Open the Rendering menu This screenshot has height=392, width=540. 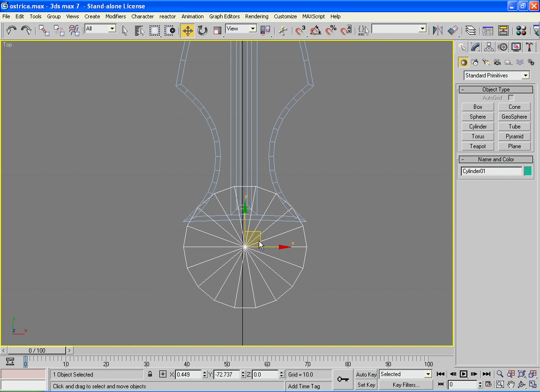(256, 16)
